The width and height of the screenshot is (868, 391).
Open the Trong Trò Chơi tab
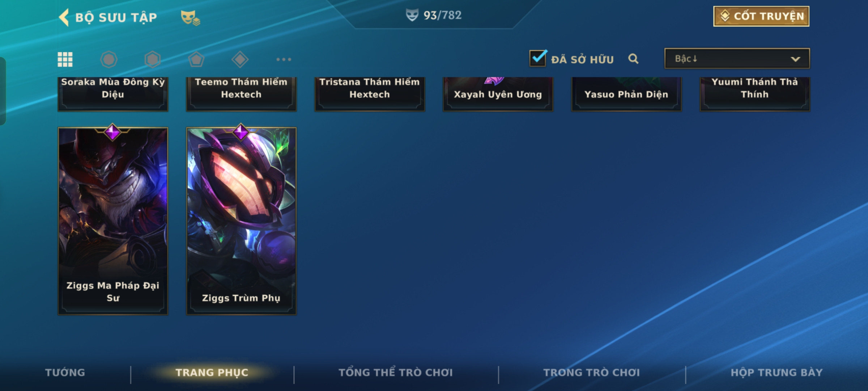pyautogui.click(x=592, y=373)
